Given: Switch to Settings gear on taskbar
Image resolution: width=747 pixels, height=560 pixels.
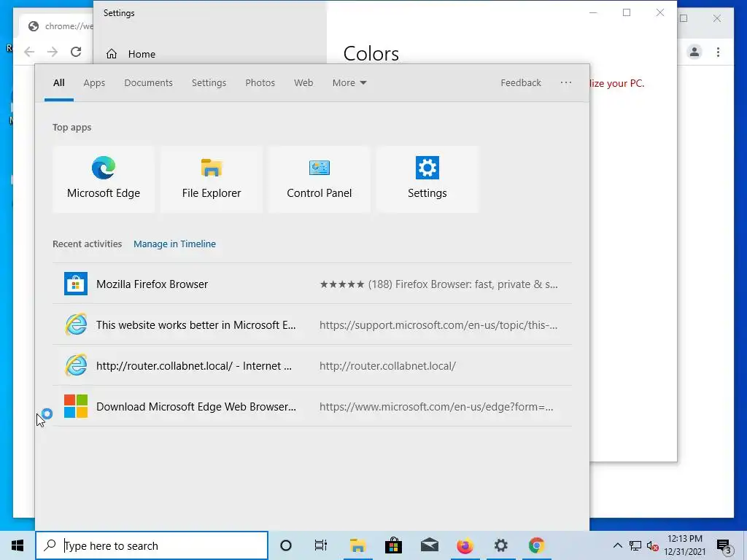Looking at the screenshot, I should point(500,545).
